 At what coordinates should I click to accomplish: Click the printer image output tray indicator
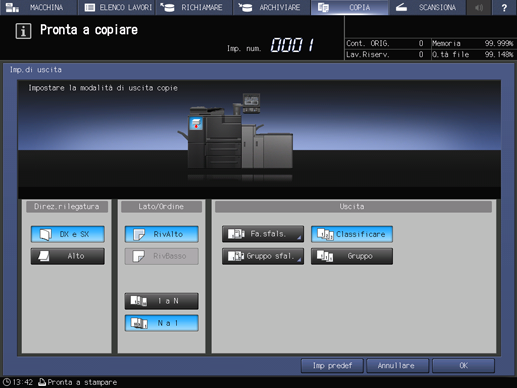click(x=196, y=124)
